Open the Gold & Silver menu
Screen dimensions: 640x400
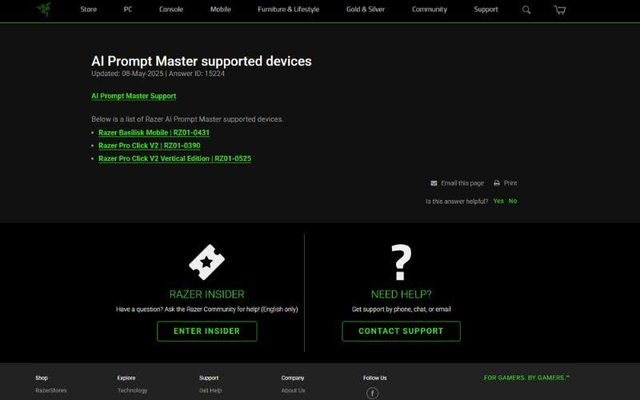(365, 9)
